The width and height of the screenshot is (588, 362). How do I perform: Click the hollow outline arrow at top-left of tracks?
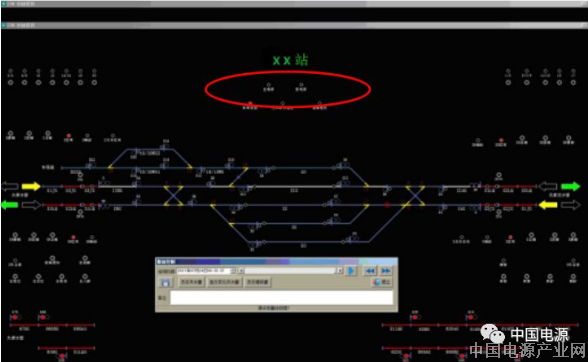point(10,186)
